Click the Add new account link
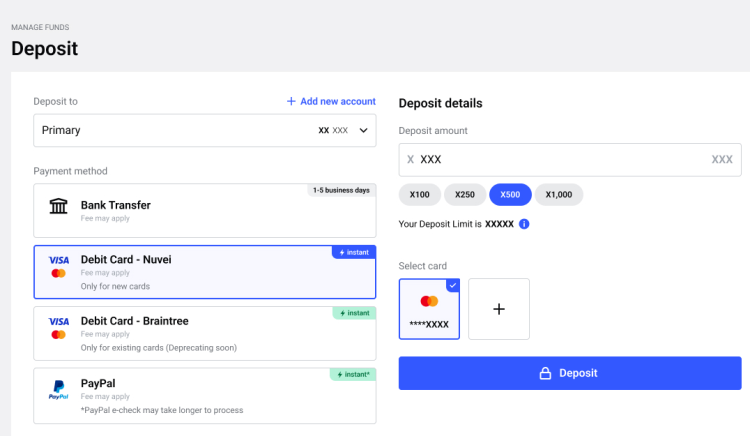Image resolution: width=750 pixels, height=436 pixels. click(x=331, y=101)
